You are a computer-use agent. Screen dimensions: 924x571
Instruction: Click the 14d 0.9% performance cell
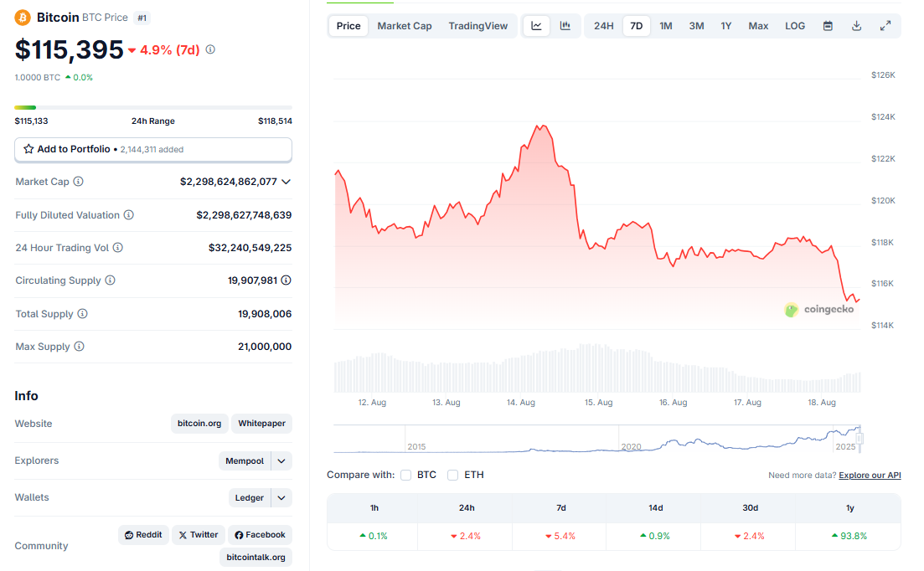click(x=655, y=537)
